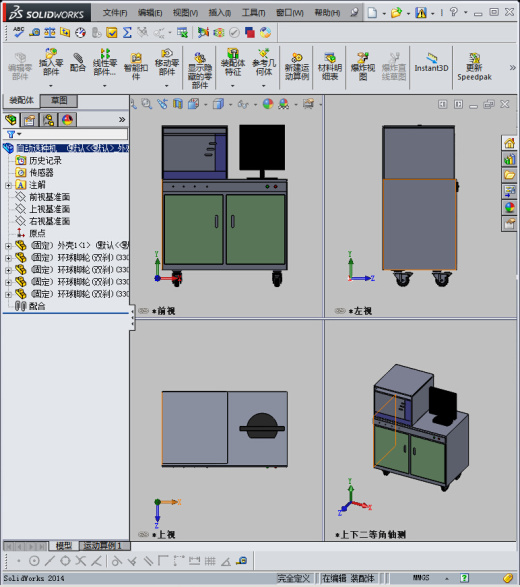Open 文件(F) menu
The height and width of the screenshot is (587, 520).
click(x=115, y=13)
